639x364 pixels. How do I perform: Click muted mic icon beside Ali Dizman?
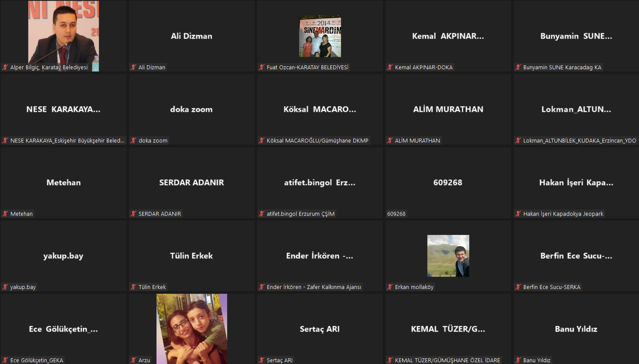coord(133,67)
